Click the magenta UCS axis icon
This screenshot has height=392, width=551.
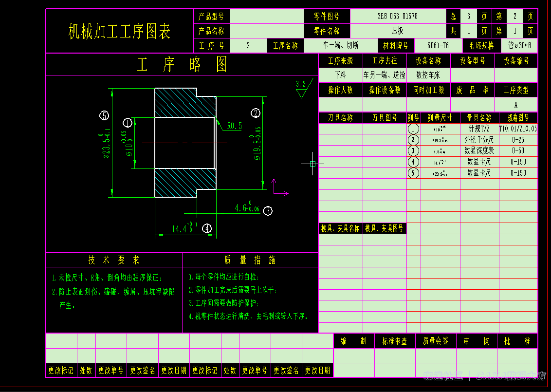pos(278,187)
